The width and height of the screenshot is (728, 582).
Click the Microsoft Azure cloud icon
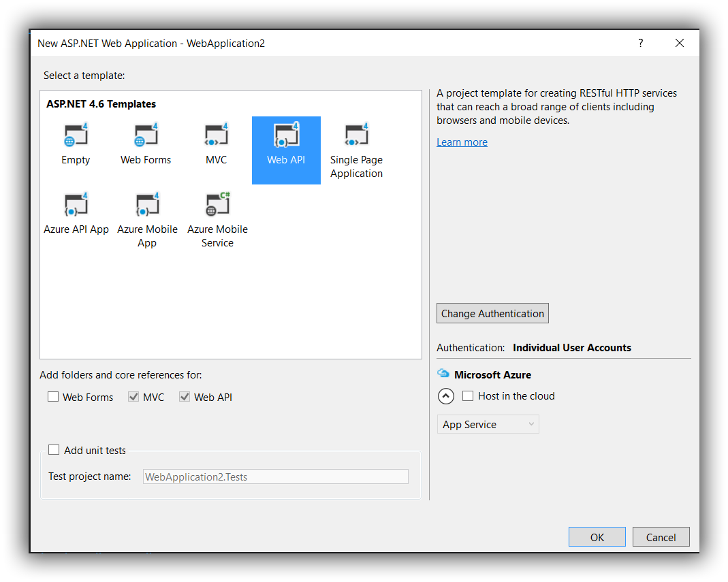click(x=443, y=373)
